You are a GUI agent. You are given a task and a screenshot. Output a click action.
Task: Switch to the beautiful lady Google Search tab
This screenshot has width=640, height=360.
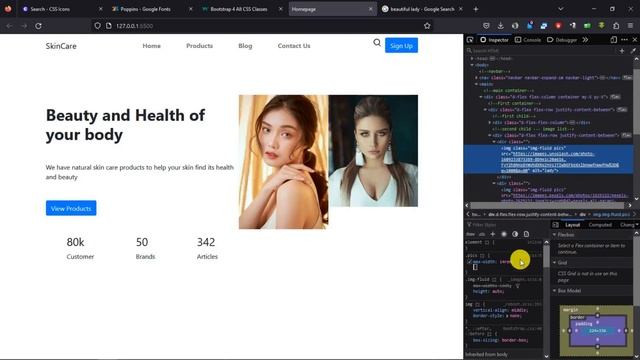422,9
